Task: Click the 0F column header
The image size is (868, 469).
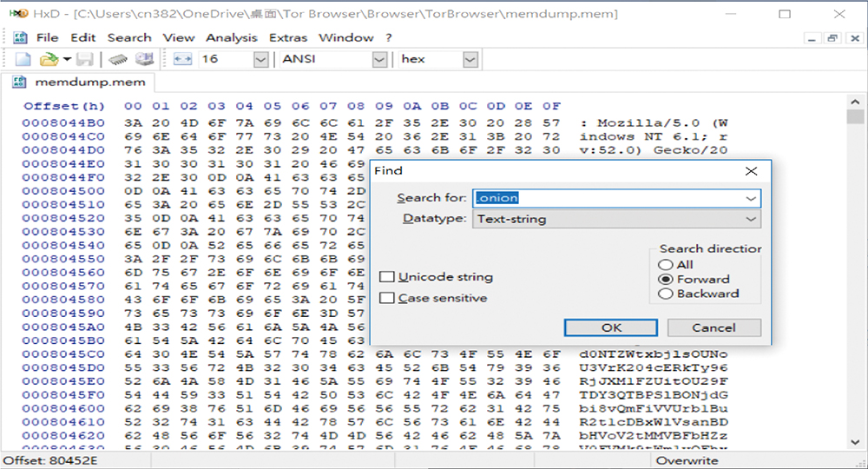Action: [x=551, y=106]
